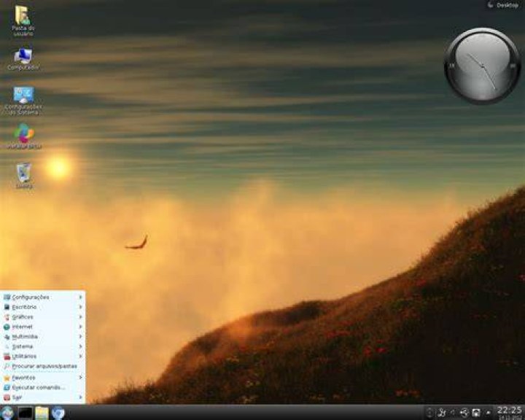
Task: Choose Procurar arquivos/pastas from the menu
Action: point(43,366)
